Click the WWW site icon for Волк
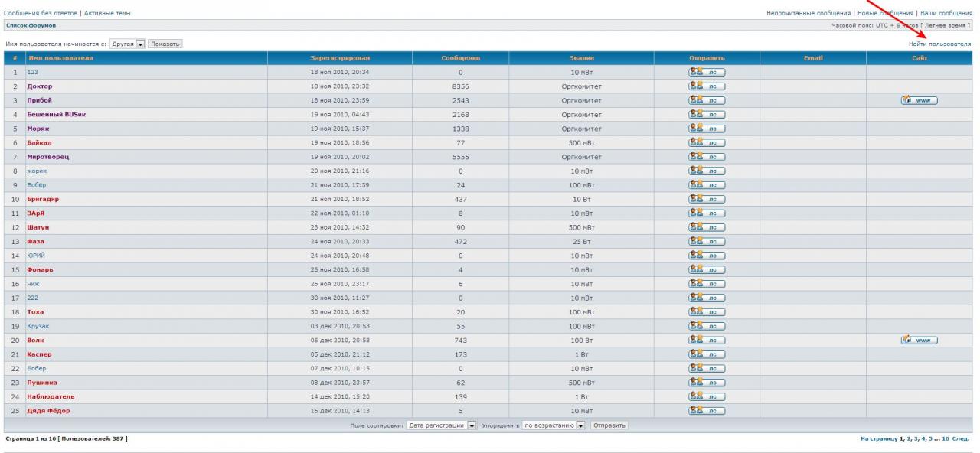 [920, 341]
